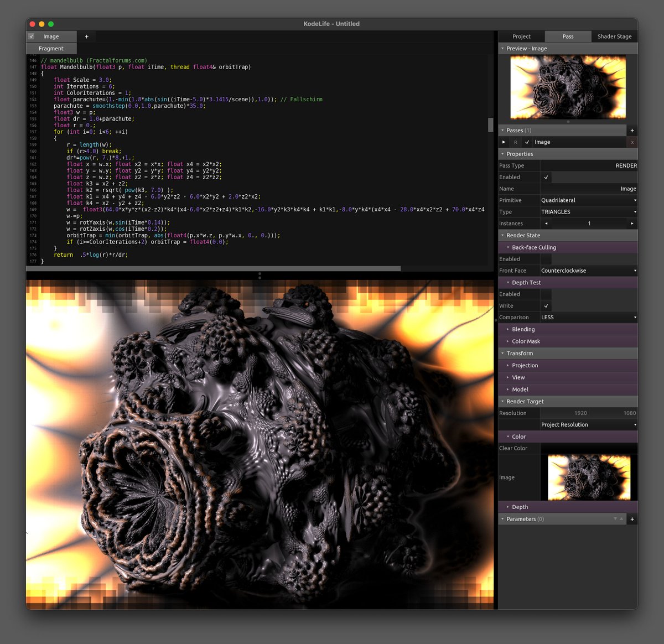This screenshot has width=664, height=644.
Task: Expand the Depth subsection
Action: [x=508, y=507]
